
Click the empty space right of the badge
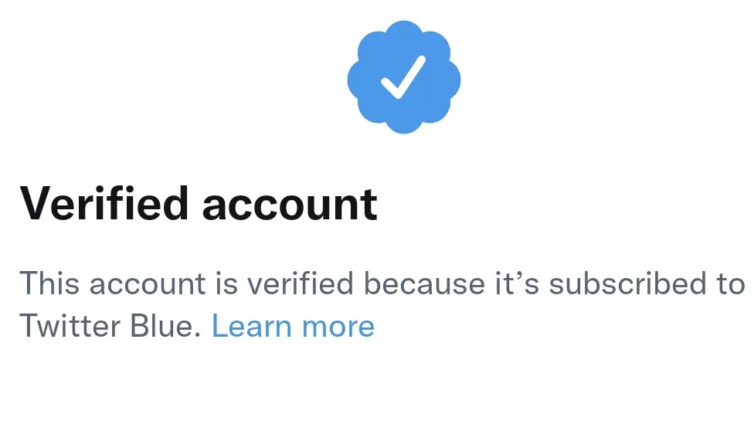pyautogui.click(x=620, y=78)
